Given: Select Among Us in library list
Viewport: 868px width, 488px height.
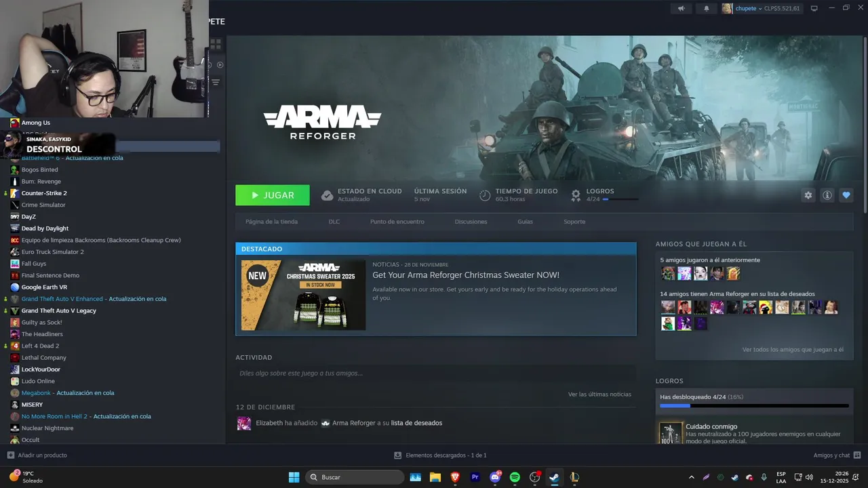Looking at the screenshot, I should [x=35, y=123].
